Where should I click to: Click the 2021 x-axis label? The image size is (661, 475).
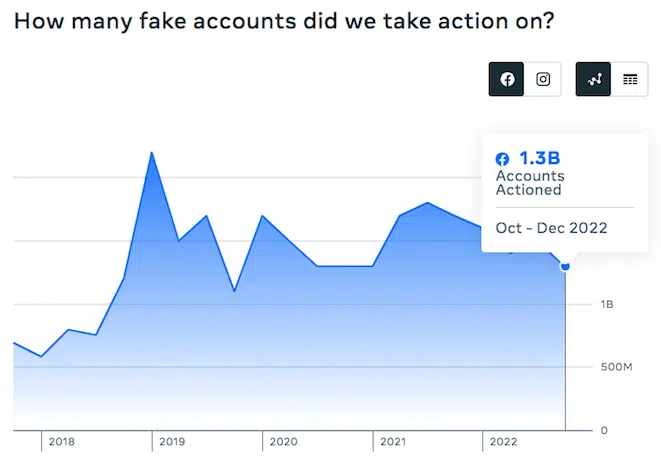[393, 442]
